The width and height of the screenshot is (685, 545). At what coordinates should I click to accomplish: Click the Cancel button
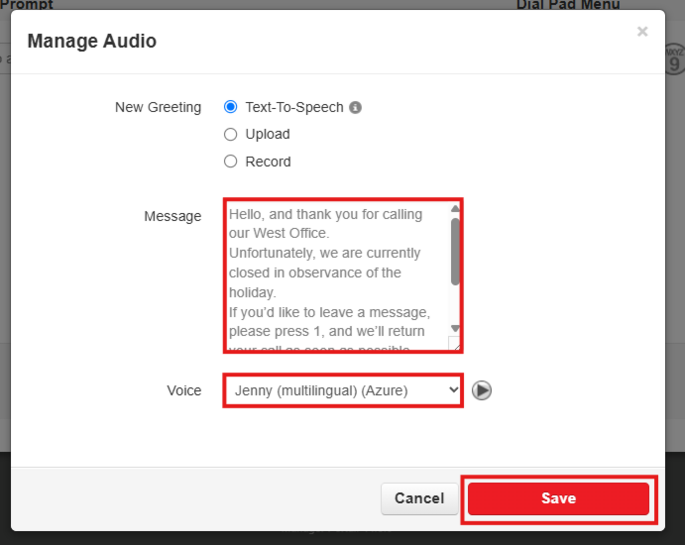pyautogui.click(x=419, y=498)
